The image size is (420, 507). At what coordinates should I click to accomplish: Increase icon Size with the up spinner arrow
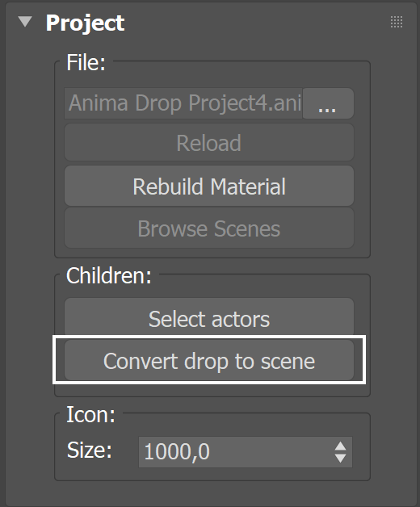pos(340,446)
